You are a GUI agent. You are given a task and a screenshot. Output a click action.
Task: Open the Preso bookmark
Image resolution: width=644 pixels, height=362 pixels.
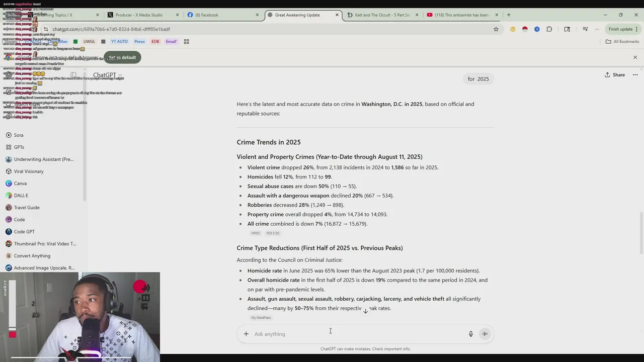(139, 42)
